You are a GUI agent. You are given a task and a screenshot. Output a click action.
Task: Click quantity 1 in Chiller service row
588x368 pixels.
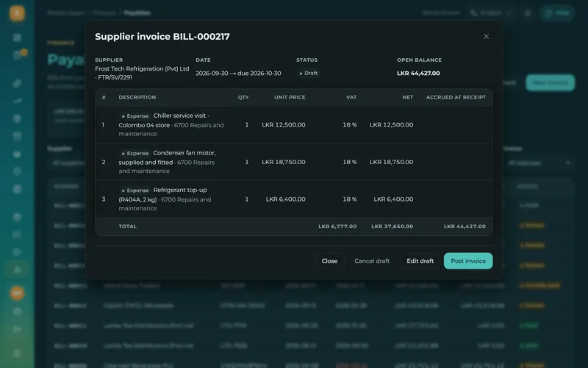247,124
